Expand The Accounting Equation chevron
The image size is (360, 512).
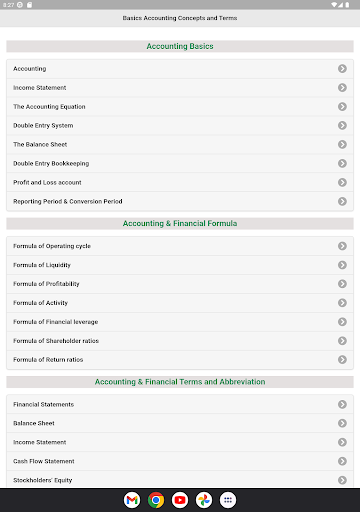342,107
